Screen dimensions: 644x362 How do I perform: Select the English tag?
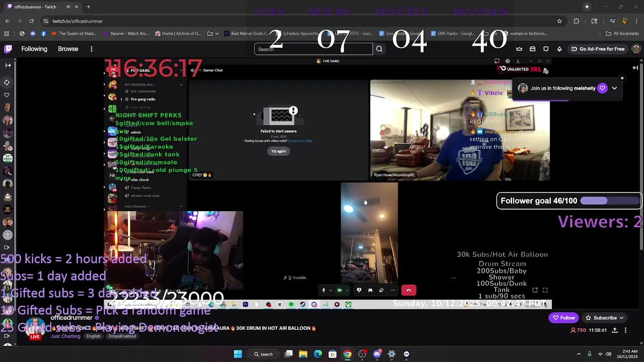click(x=93, y=336)
